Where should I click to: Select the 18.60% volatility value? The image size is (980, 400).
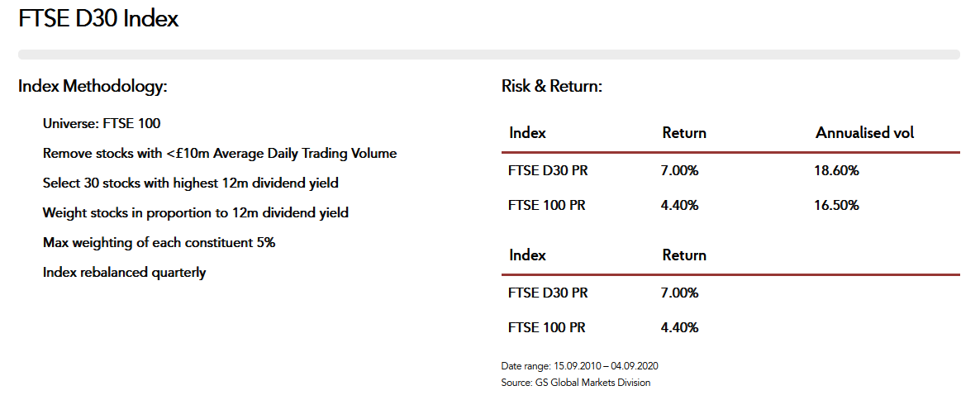tap(836, 170)
